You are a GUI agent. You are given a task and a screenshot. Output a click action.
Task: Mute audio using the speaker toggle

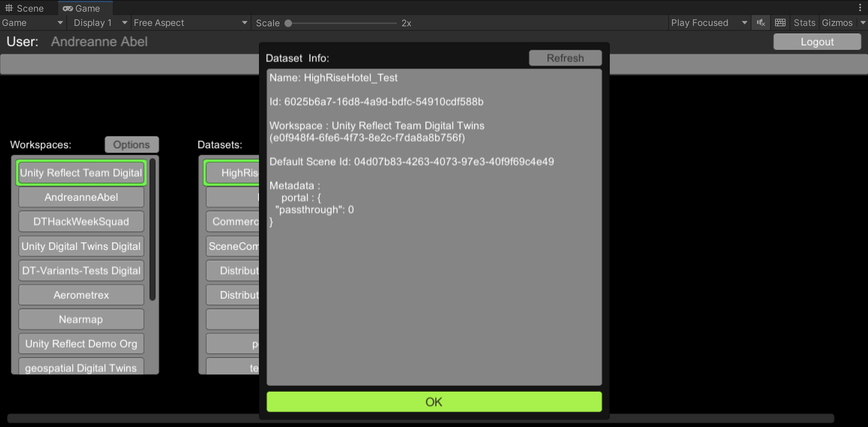(760, 23)
